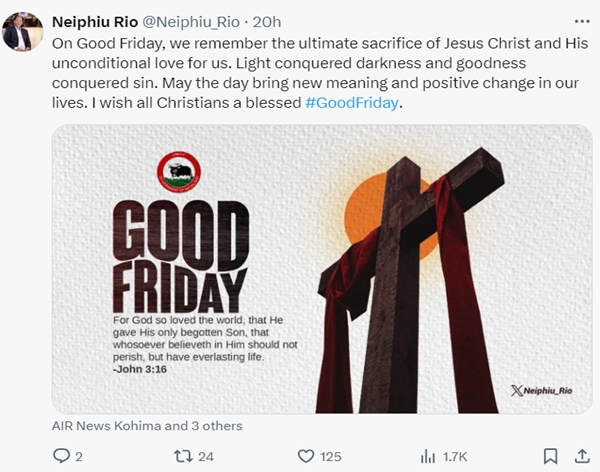Bookmark this Good Friday tweet

pos(550,456)
